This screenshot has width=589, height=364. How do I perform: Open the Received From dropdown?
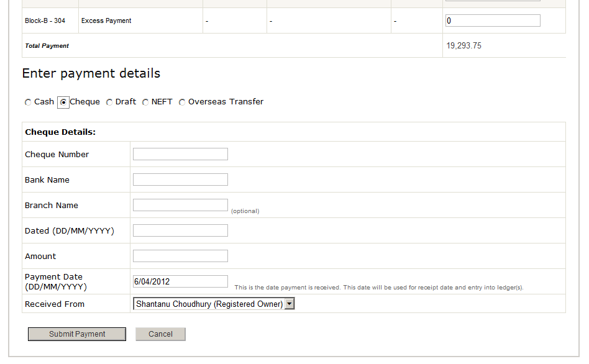(214, 304)
